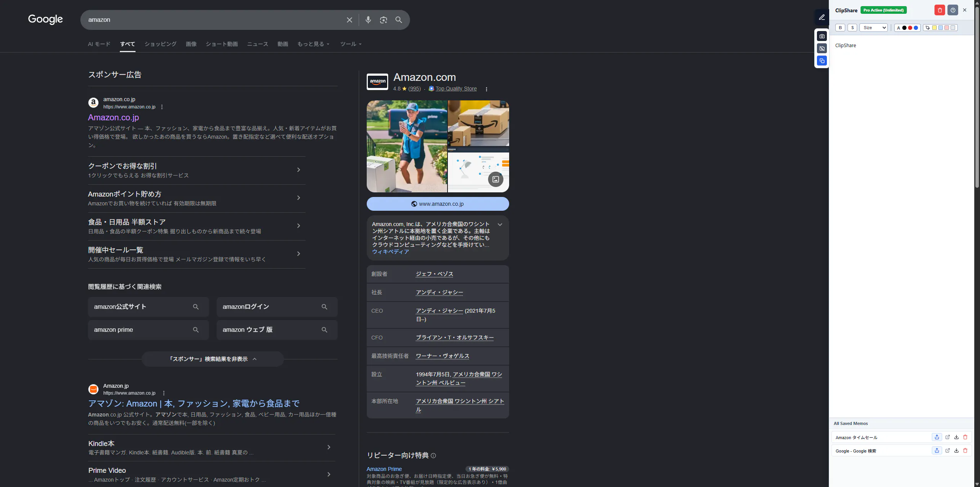Search related query amazon公式サイト
Viewport: 980px width, 487px height.
pos(149,307)
